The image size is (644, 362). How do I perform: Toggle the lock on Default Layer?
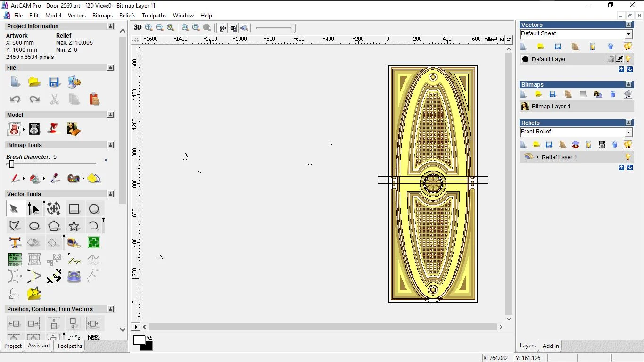click(611, 59)
